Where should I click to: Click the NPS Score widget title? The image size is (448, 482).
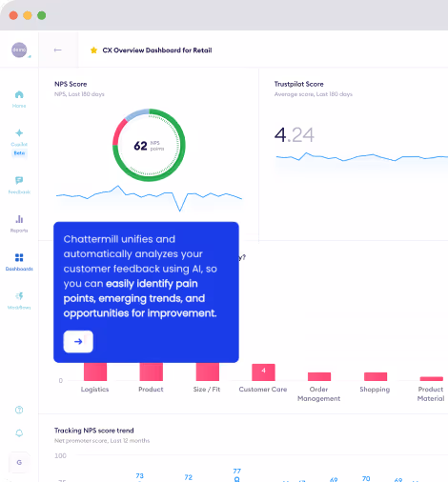(x=71, y=84)
